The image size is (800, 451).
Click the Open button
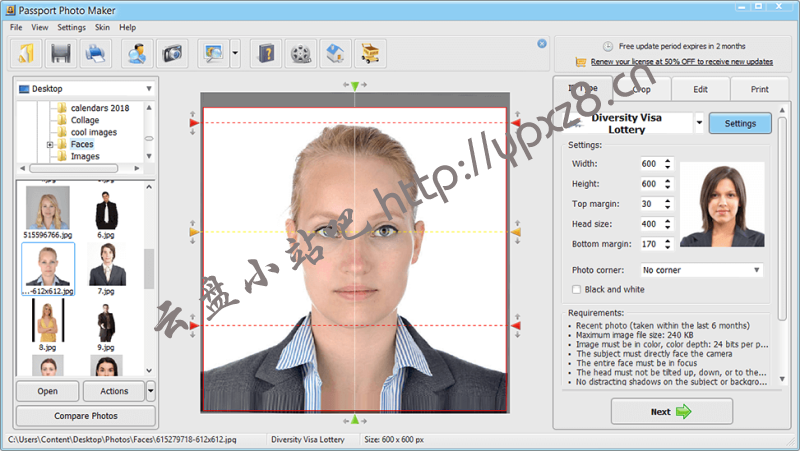pyautogui.click(x=47, y=391)
